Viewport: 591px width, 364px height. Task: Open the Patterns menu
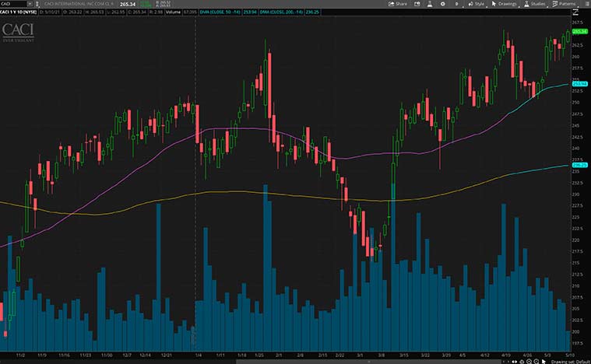565,4
